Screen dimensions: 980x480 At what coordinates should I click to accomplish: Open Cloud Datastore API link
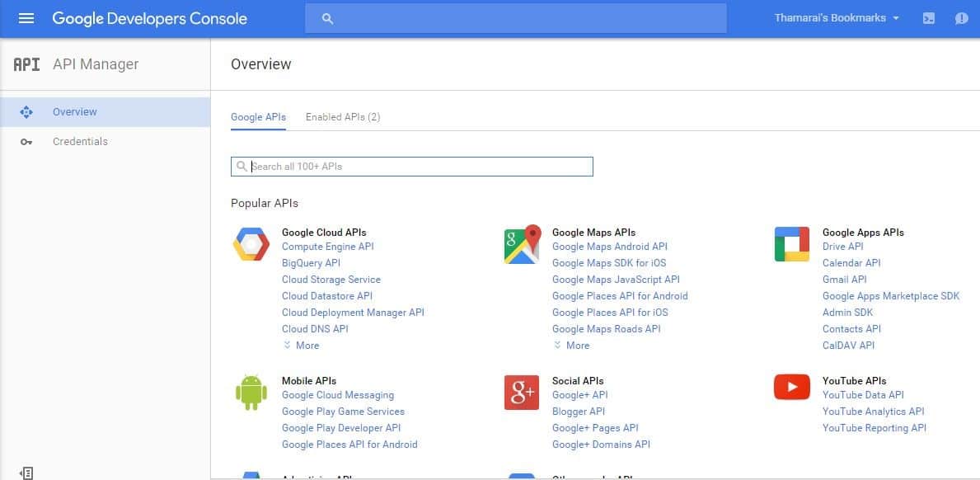[327, 295]
